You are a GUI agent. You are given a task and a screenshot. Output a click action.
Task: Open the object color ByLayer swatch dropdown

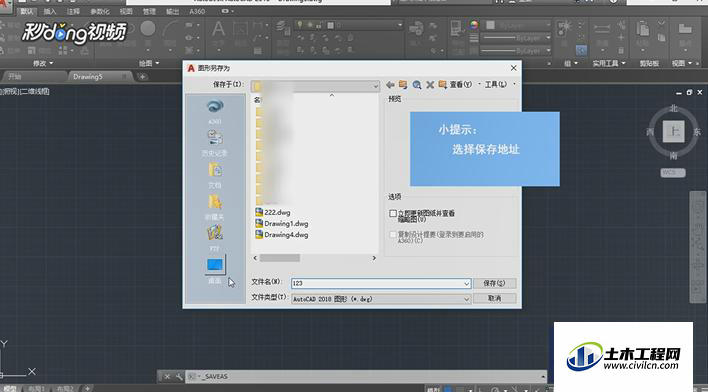(517, 25)
